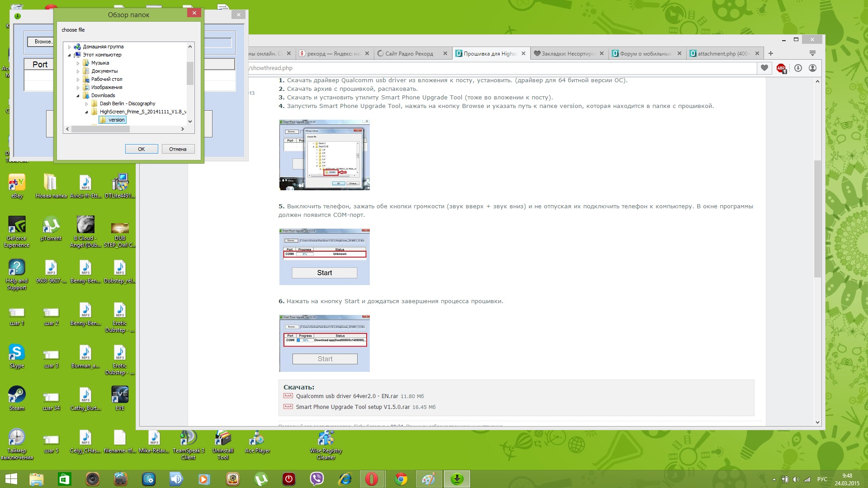Select the version folder
Image resolution: width=868 pixels, height=488 pixels.
click(x=116, y=120)
